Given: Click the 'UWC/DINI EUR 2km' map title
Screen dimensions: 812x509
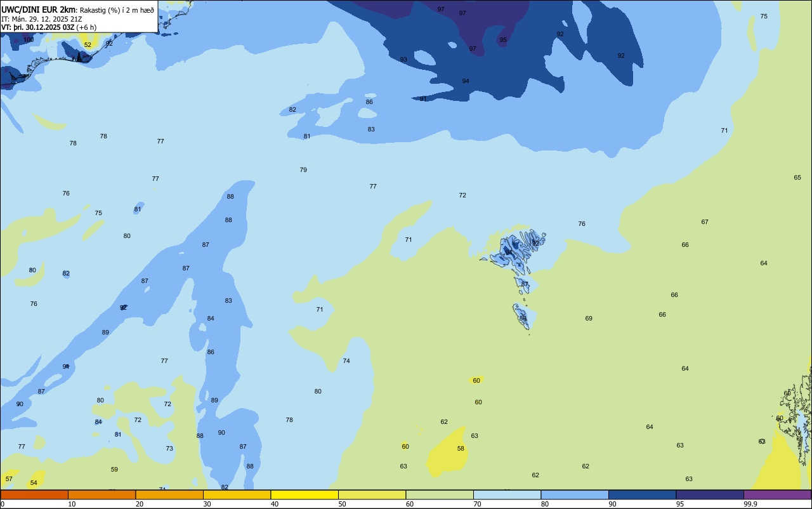Looking at the screenshot, I should coord(39,9).
